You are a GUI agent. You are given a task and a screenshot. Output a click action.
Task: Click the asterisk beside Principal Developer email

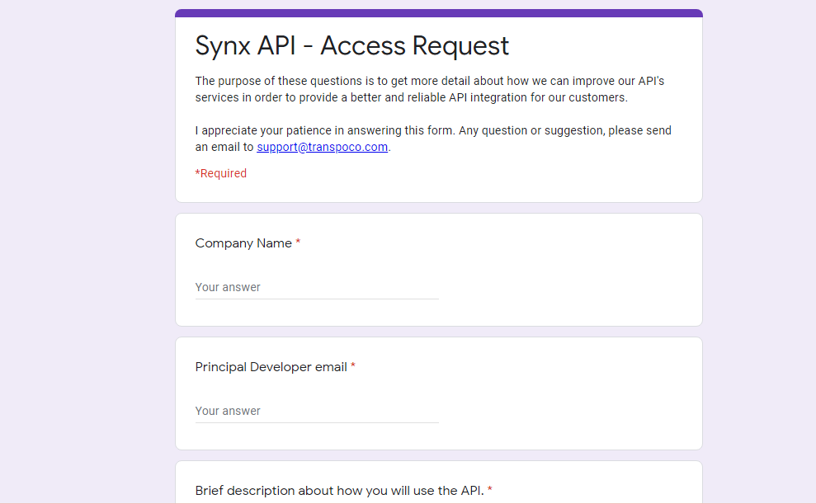[353, 365]
